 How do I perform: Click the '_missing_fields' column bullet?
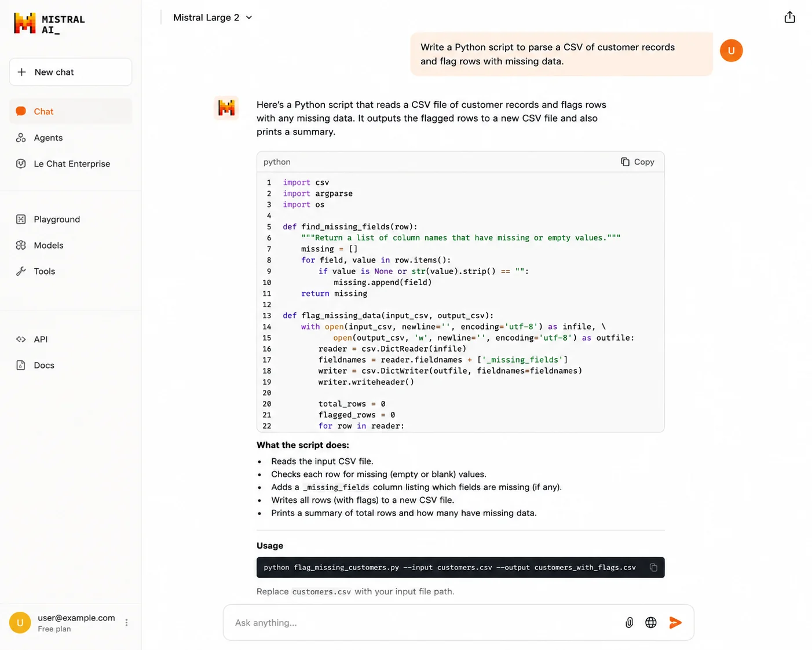(x=416, y=487)
